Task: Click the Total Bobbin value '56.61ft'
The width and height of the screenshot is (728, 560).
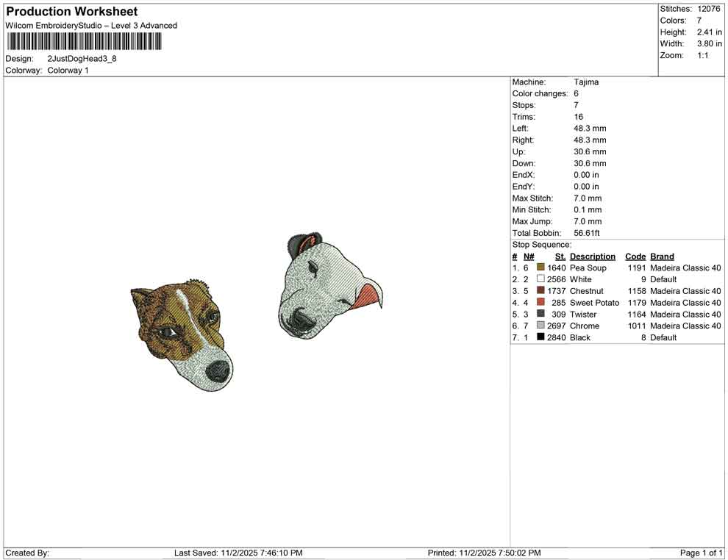Action: (x=586, y=233)
